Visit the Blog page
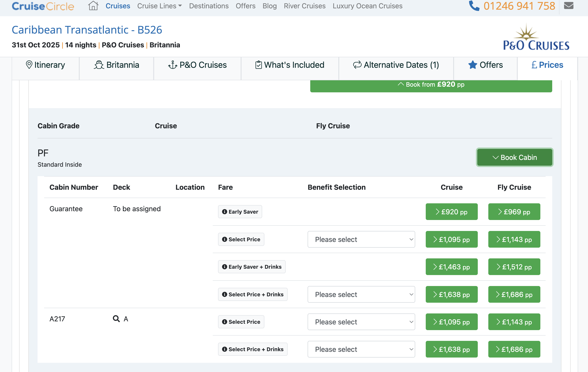Viewport: 588px width, 372px height. (x=270, y=6)
